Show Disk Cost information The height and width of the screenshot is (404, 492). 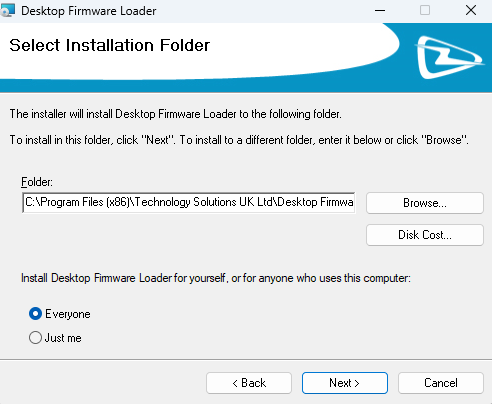[425, 235]
